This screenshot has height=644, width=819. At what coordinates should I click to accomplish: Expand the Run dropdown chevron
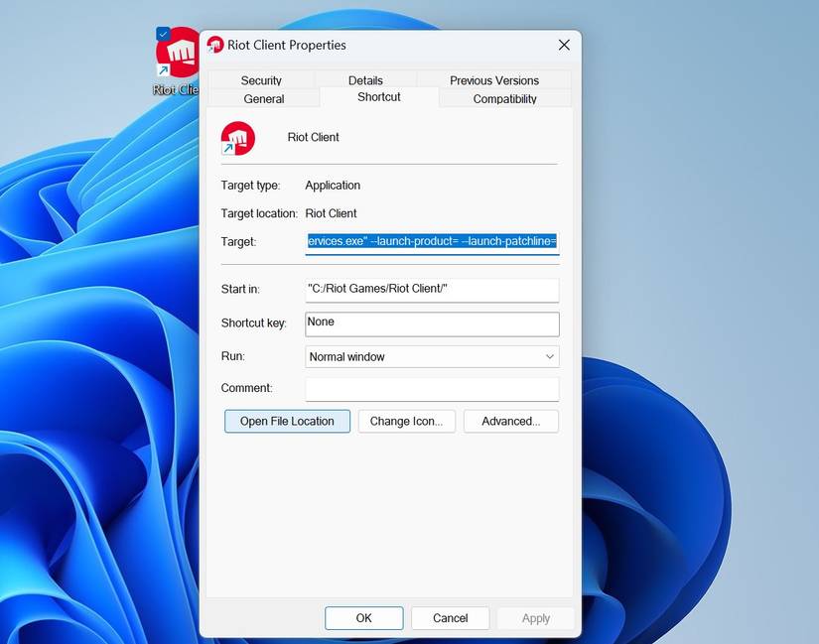tap(550, 357)
